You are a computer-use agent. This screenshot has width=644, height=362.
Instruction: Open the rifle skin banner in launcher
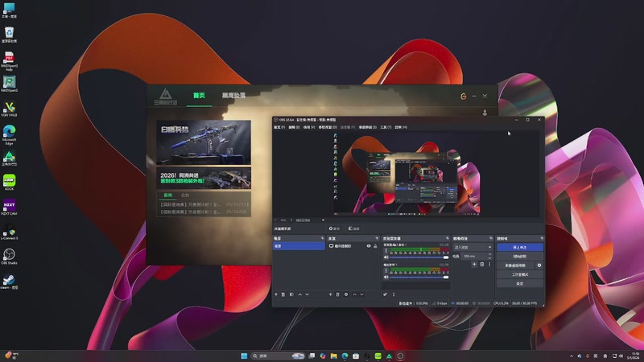tap(204, 142)
